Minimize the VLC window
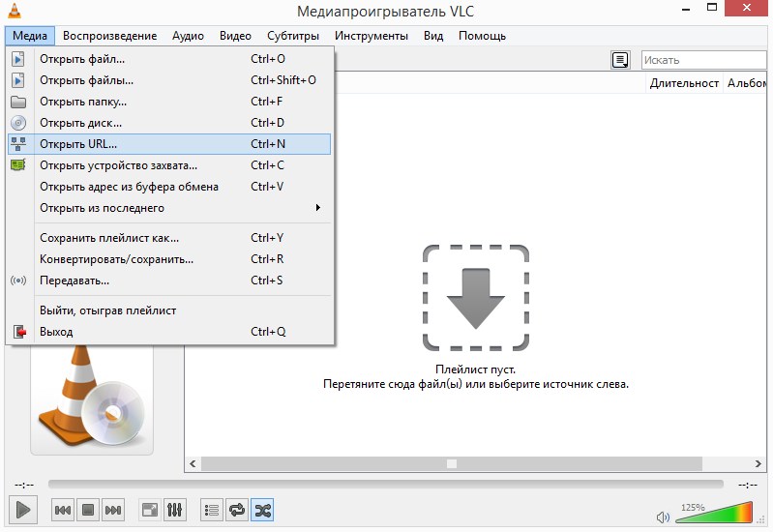Screen dimensions: 773x532 coord(686,9)
